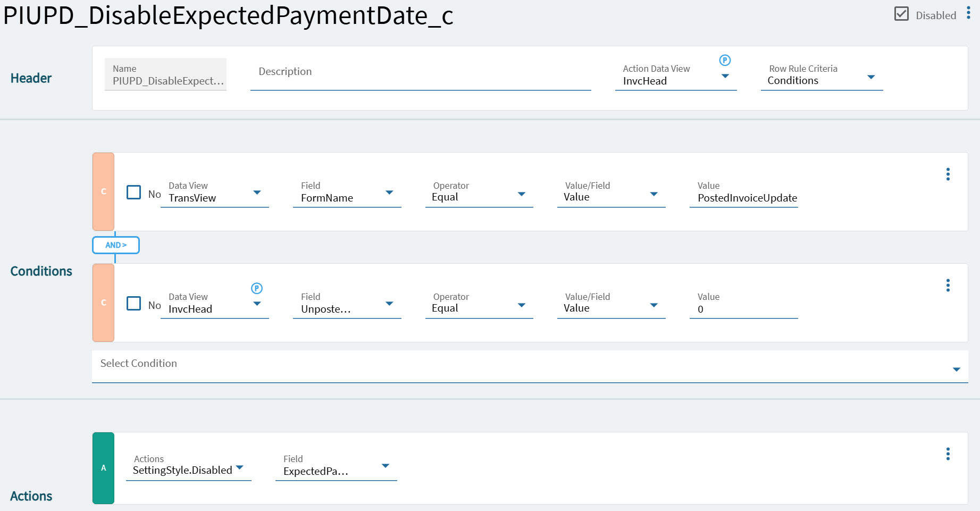Select the green A action handle
Screen dimensions: 980x511
tap(104, 468)
